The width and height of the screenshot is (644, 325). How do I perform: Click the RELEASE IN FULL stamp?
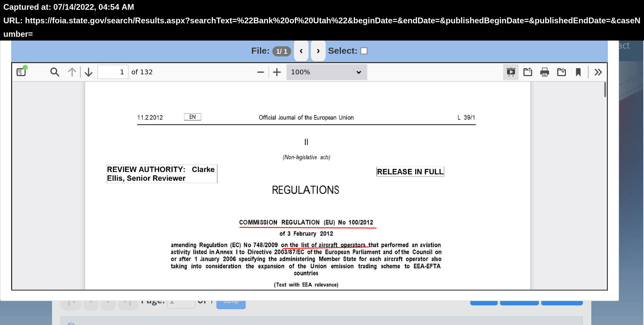pos(410,172)
